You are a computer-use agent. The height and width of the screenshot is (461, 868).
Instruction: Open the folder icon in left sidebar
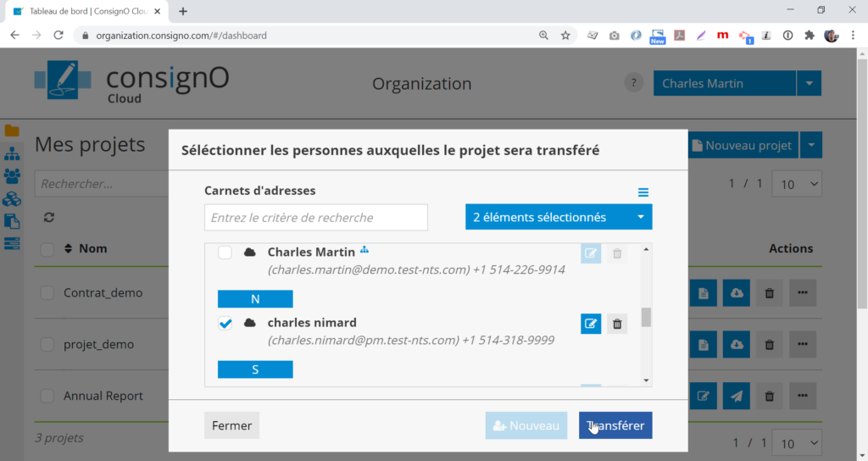12,131
